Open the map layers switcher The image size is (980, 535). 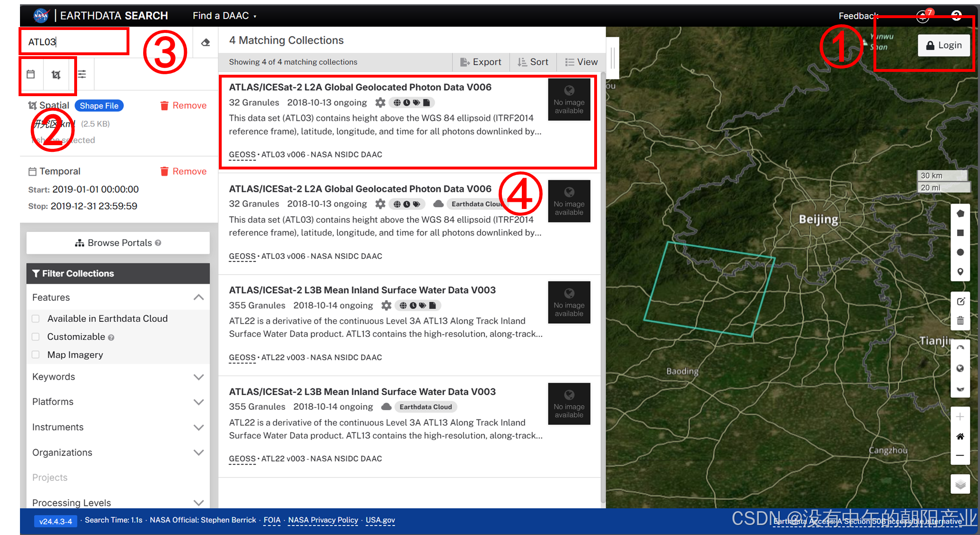[960, 485]
